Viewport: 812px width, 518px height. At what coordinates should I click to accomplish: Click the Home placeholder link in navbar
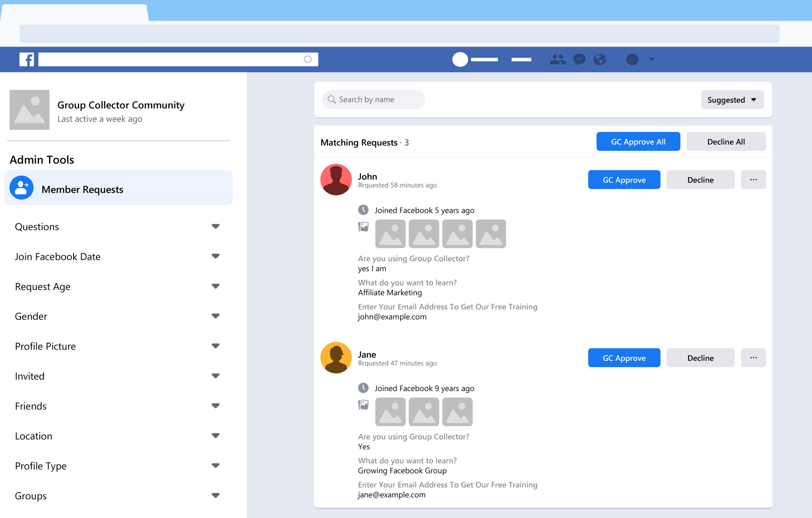(521, 60)
